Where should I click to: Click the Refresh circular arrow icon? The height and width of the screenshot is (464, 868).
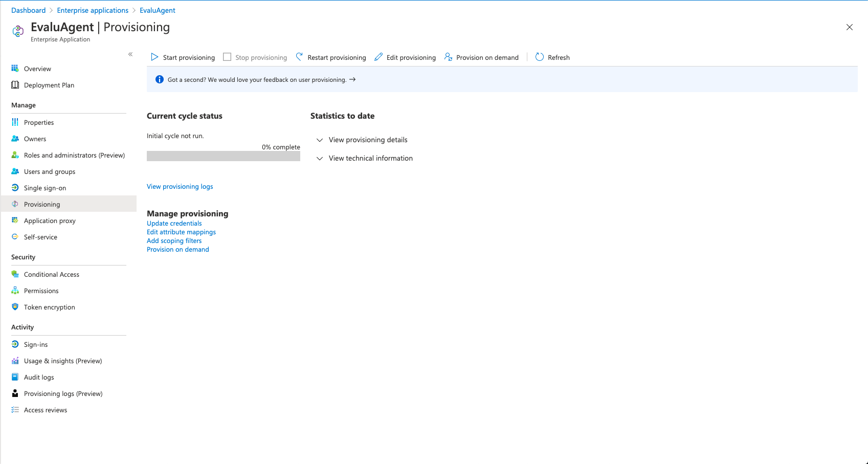(x=540, y=57)
